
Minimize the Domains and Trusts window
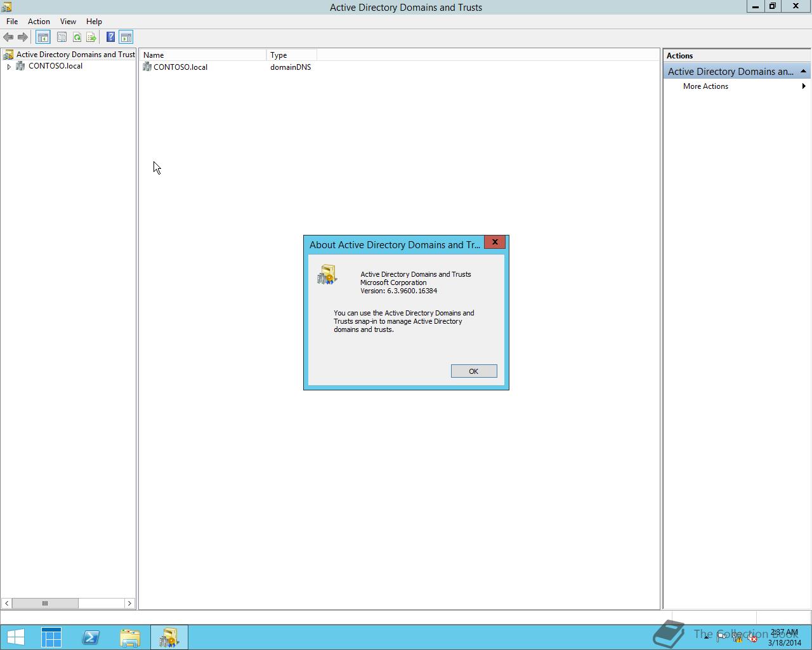756,6
